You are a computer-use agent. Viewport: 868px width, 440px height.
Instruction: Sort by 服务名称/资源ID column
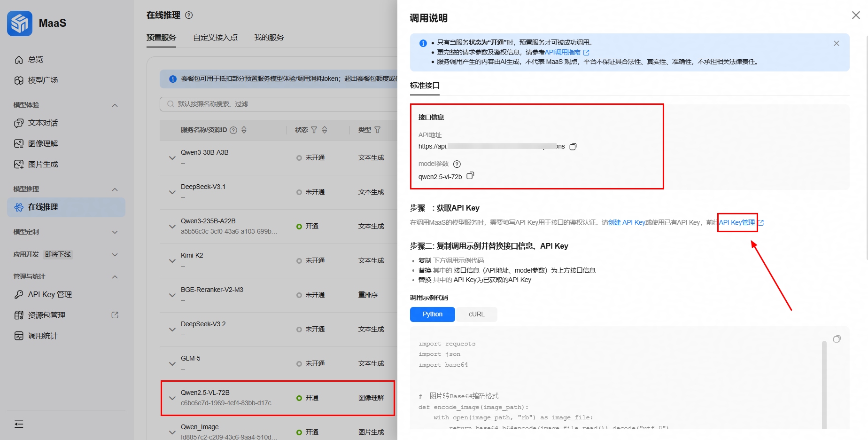click(244, 130)
